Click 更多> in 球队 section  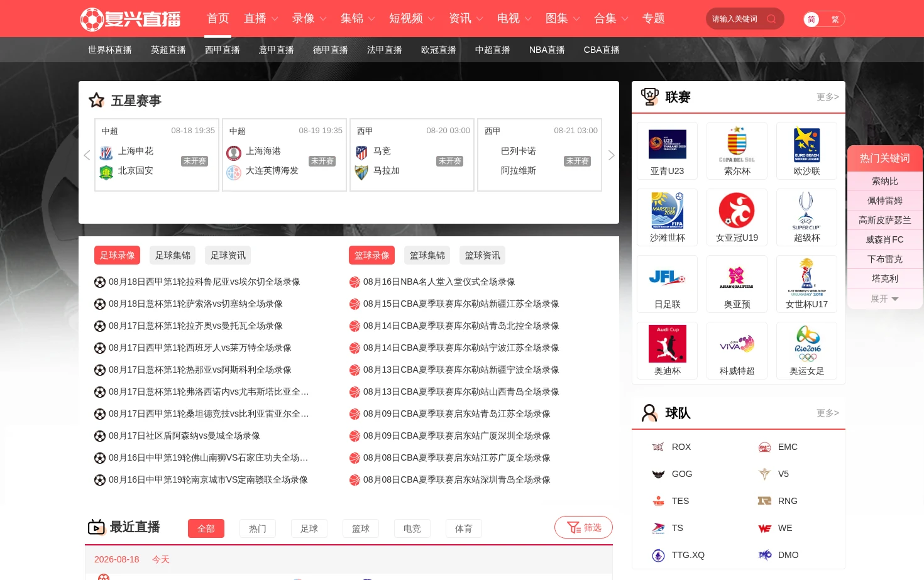tap(827, 413)
